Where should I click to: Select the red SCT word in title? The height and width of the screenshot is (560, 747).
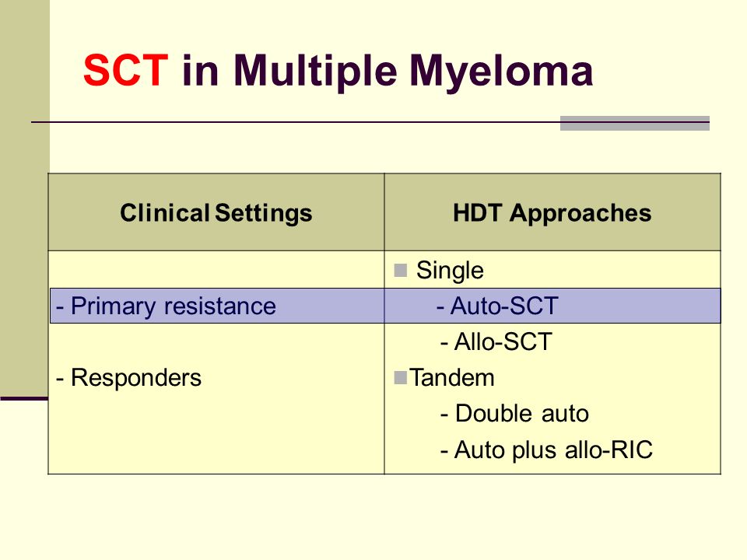coord(126,71)
